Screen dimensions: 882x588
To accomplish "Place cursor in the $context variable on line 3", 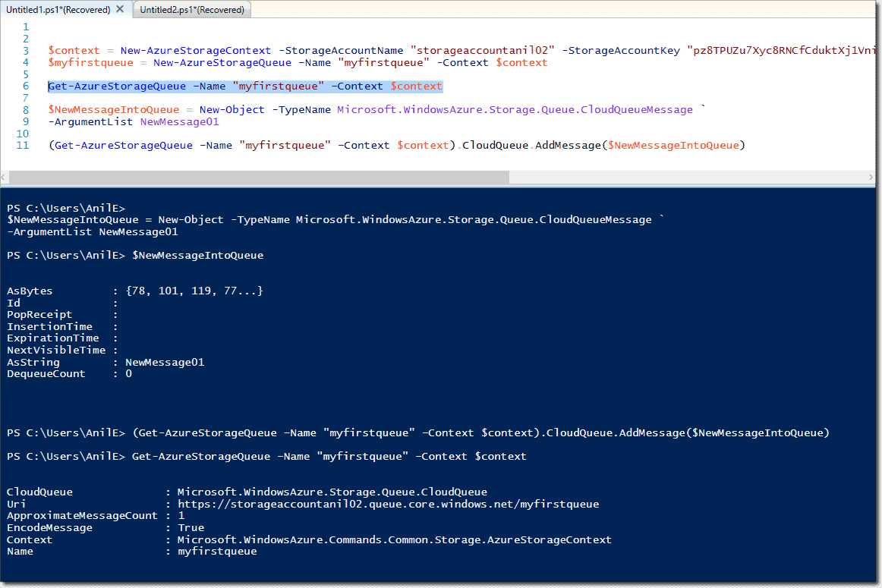I will 74,50.
